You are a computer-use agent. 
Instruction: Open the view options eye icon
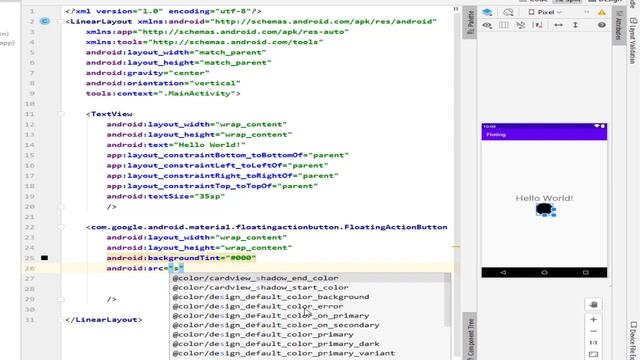[x=487, y=25]
